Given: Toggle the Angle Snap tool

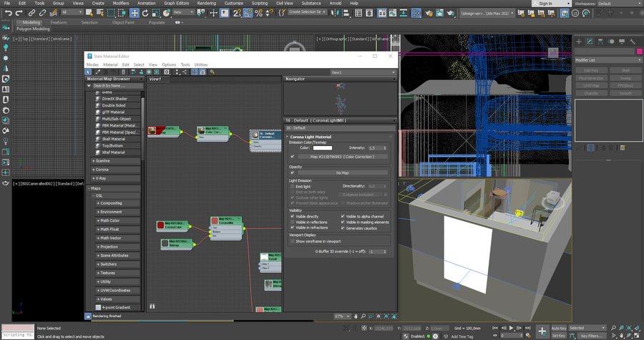Looking at the screenshot, I should 247,13.
